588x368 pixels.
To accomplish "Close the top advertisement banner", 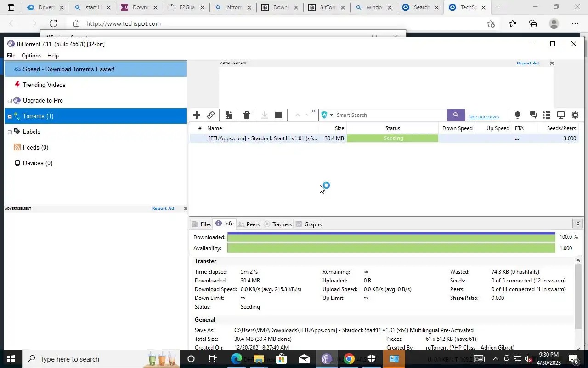I will point(552,63).
